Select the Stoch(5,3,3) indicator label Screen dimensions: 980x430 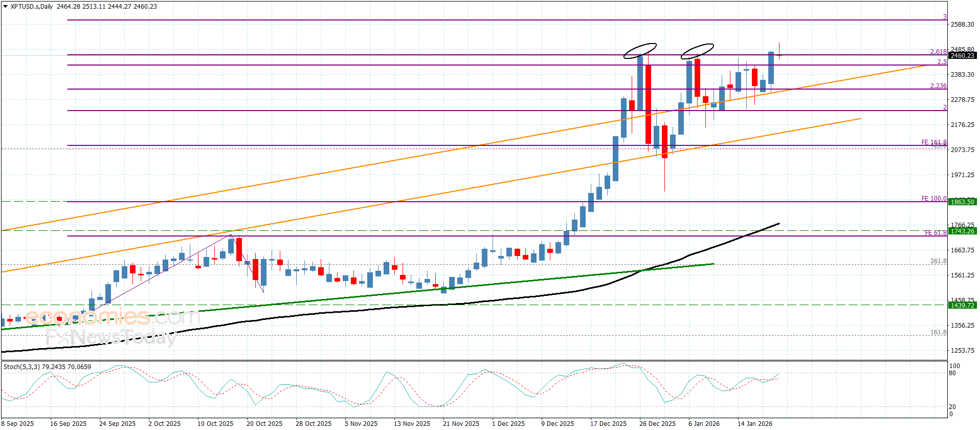tap(21, 367)
